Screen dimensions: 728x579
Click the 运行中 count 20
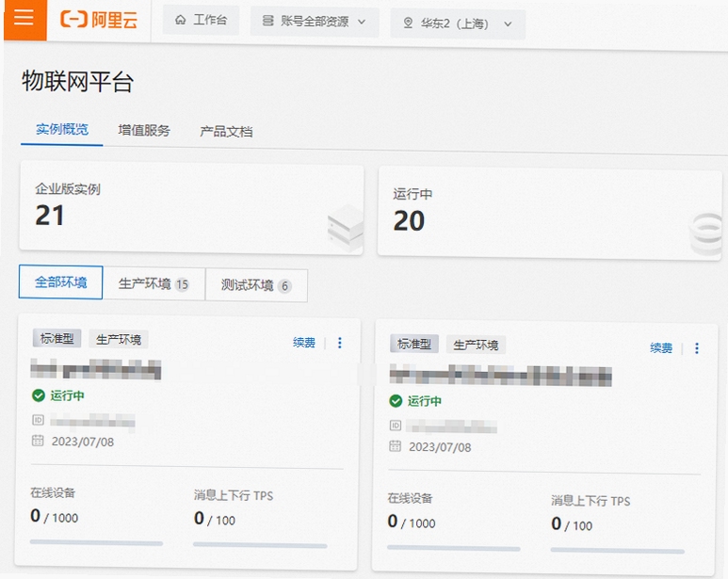pyautogui.click(x=409, y=221)
